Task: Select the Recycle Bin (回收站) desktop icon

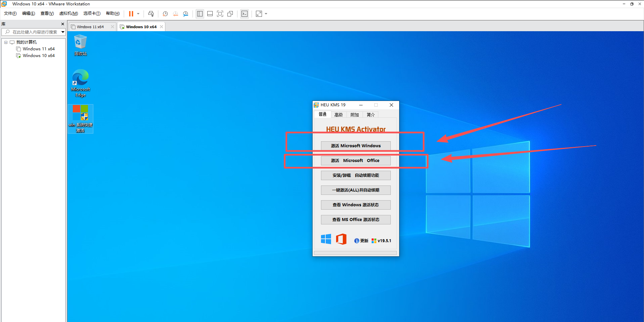Action: [x=80, y=45]
